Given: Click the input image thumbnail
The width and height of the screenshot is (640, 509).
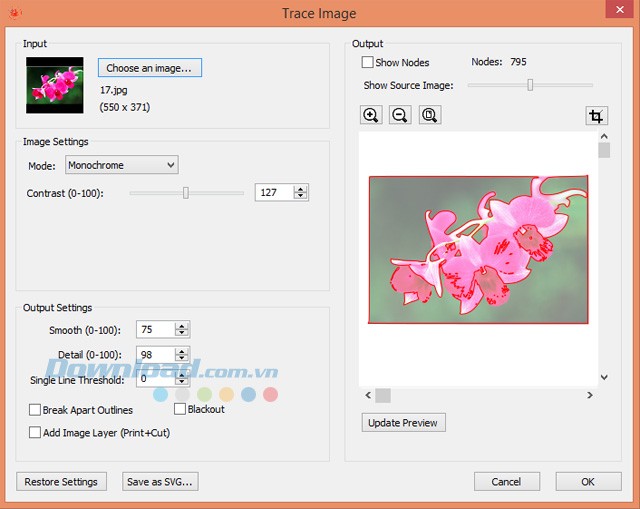Looking at the screenshot, I should click(x=55, y=85).
